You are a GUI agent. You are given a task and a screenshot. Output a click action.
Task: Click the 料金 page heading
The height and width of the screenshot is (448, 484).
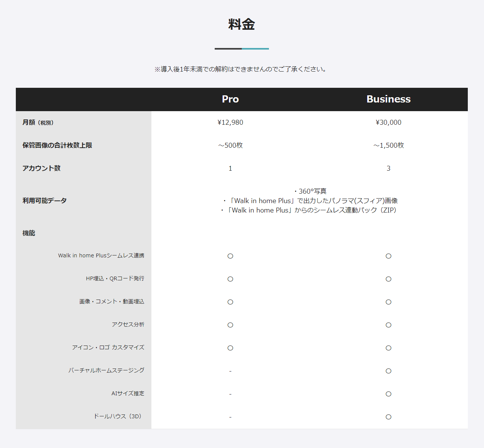(241, 24)
